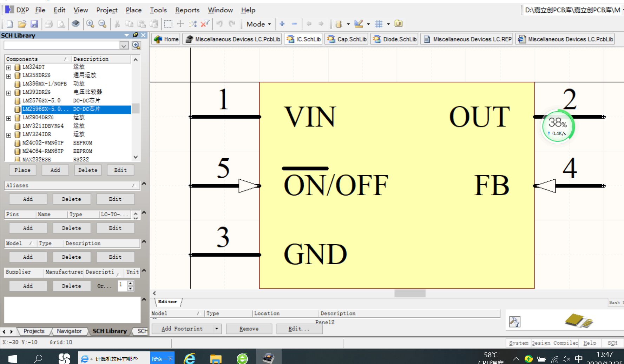Open a document with the folder icon

[22, 24]
